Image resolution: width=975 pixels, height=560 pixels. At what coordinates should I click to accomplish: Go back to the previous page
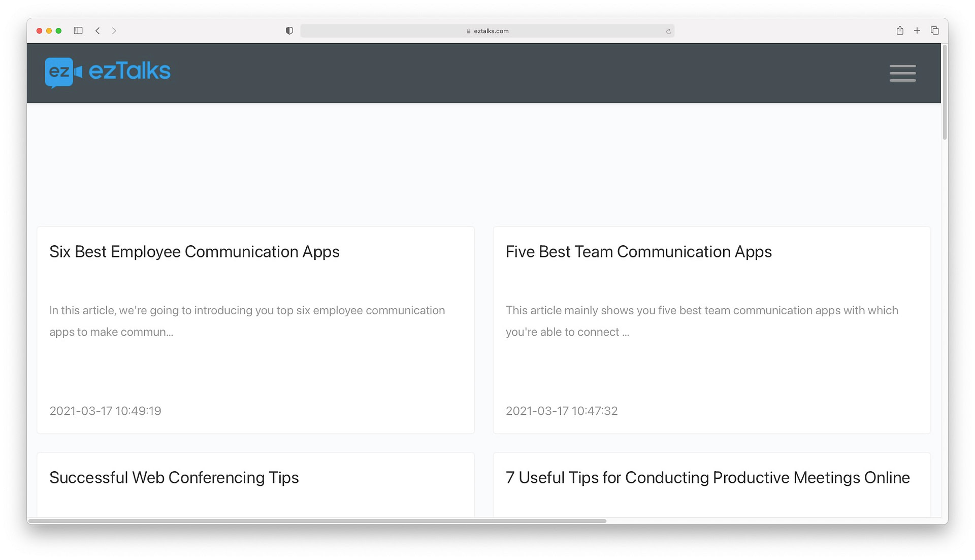coord(97,31)
